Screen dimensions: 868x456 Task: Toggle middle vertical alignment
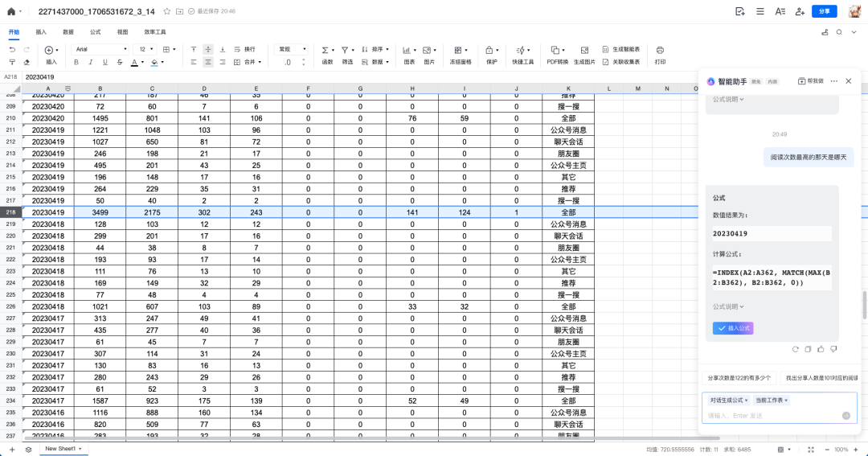point(208,49)
